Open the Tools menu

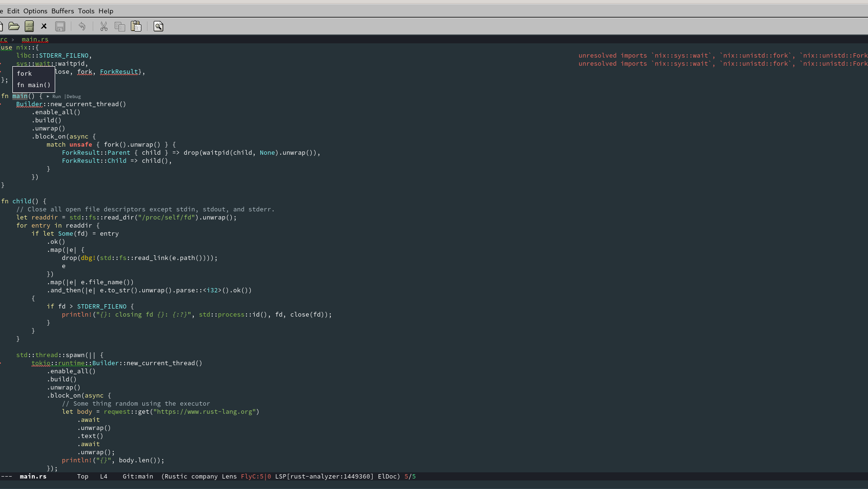pyautogui.click(x=86, y=11)
